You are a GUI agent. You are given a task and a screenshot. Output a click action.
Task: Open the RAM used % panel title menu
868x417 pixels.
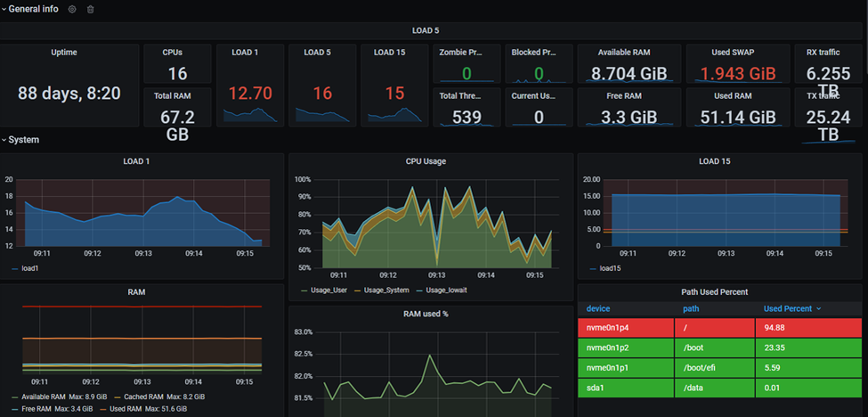426,314
